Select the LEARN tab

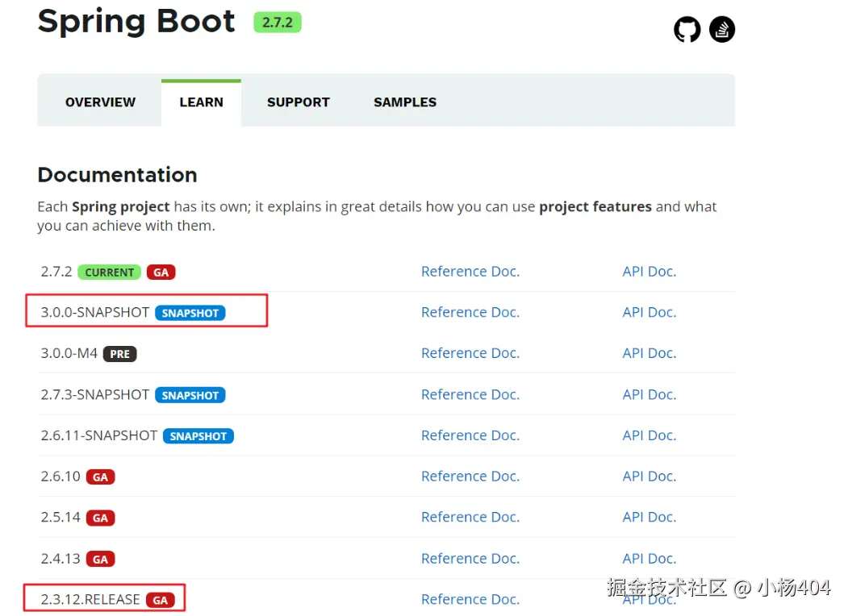click(201, 102)
